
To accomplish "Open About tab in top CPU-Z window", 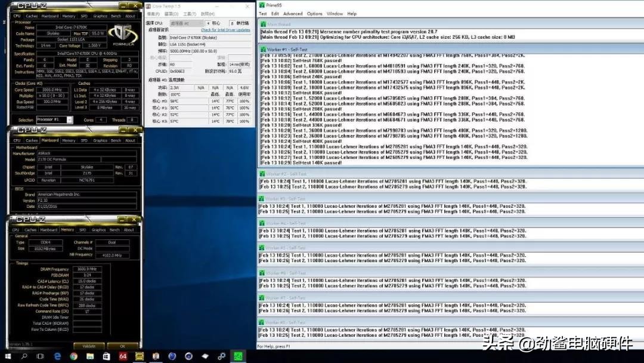I will [x=130, y=16].
